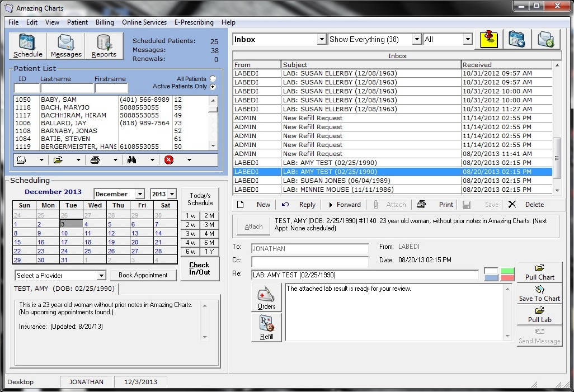
Task: Expand the Select a Provider dropdown
Action: click(101, 276)
